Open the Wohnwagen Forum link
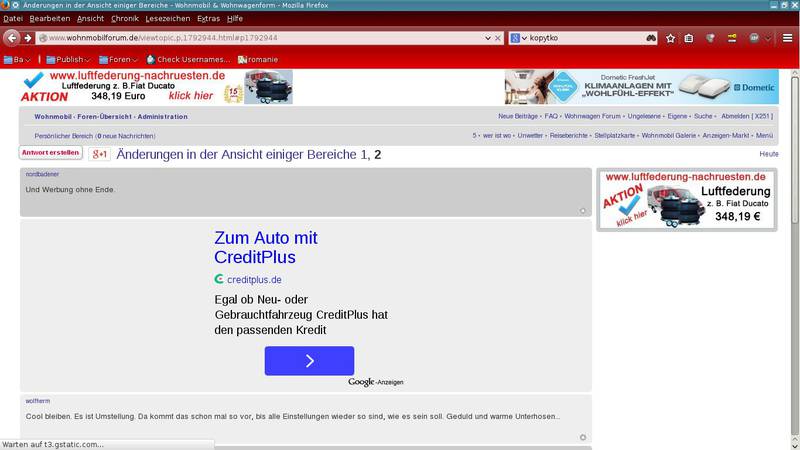This screenshot has height=450, width=800. tap(592, 116)
